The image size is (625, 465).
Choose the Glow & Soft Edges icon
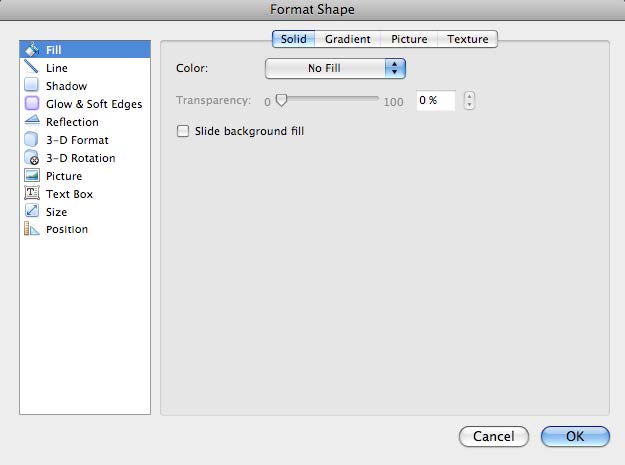coord(31,104)
